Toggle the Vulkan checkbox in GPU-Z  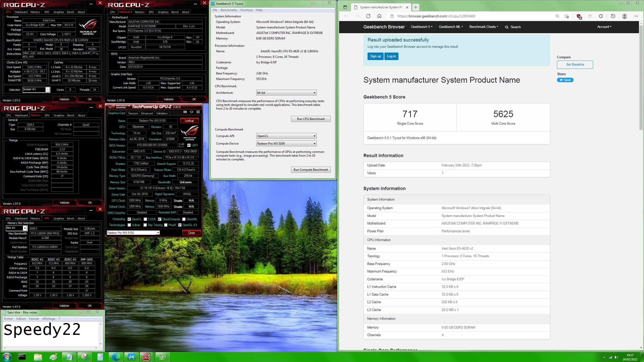[x=129, y=225]
